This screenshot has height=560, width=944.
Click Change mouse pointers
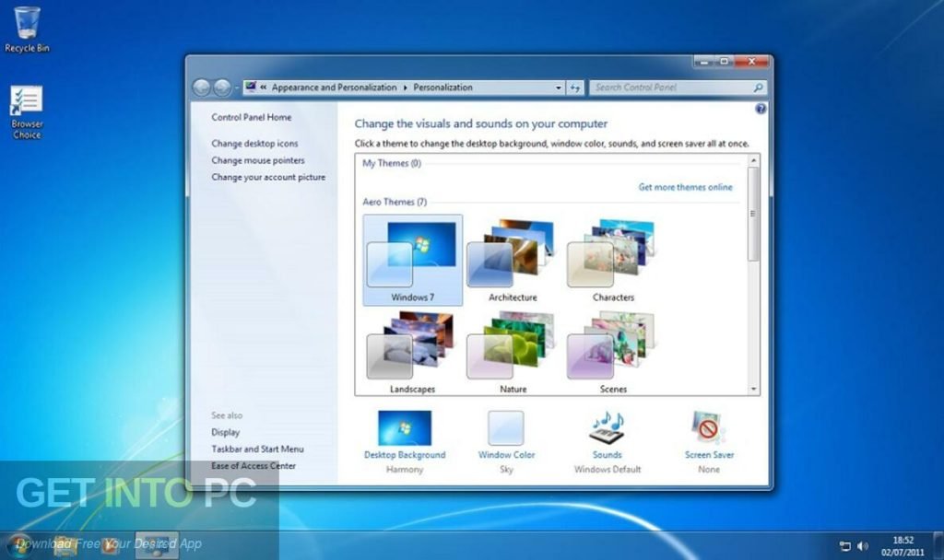pos(259,160)
